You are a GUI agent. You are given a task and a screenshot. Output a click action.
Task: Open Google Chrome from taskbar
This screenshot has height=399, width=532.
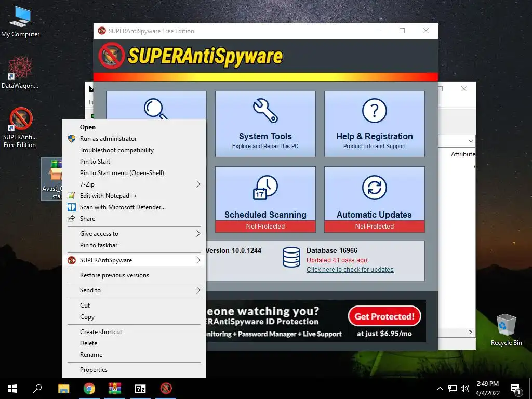coord(89,389)
